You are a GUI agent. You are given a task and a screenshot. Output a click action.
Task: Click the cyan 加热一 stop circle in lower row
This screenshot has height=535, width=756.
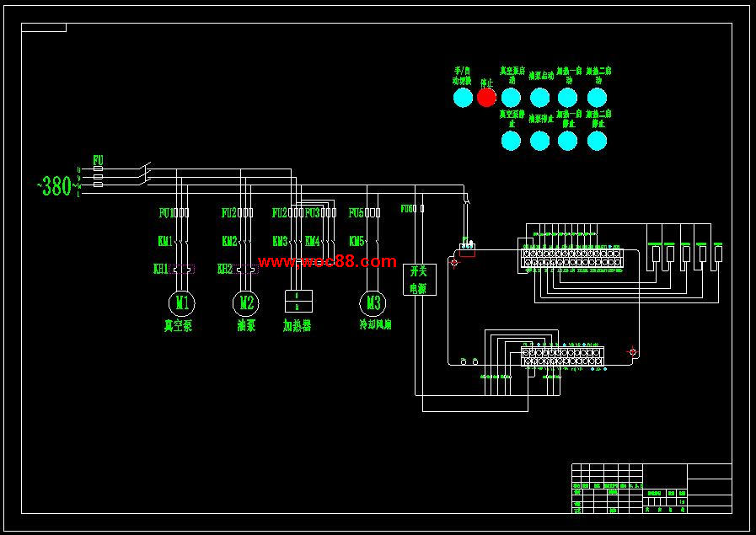(x=567, y=142)
